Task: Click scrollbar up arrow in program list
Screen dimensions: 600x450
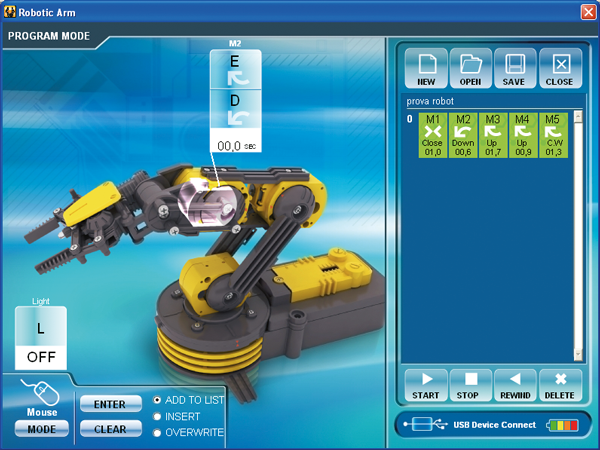Action: tap(578, 116)
